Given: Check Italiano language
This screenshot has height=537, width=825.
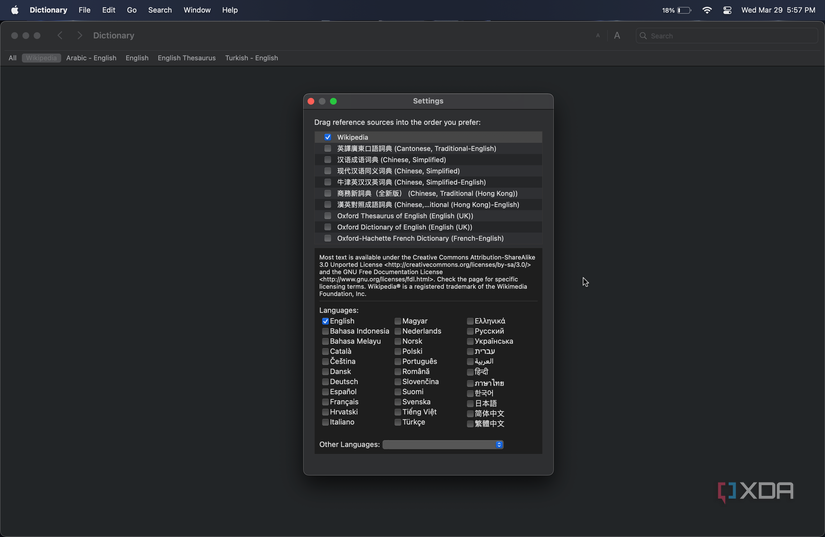Looking at the screenshot, I should click(x=325, y=422).
